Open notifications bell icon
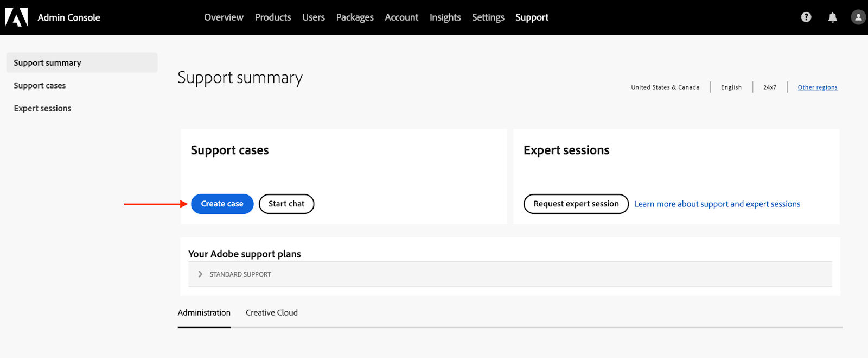 [x=833, y=17]
